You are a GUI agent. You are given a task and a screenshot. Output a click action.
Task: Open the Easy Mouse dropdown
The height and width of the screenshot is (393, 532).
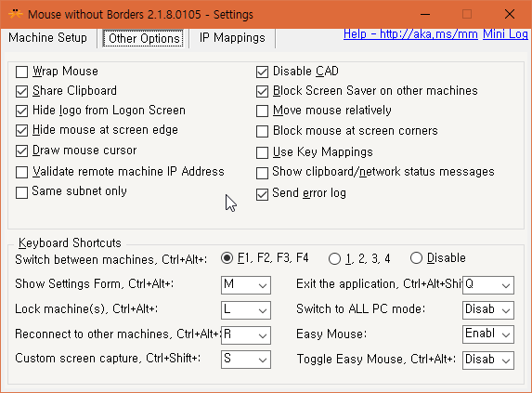[488, 334]
